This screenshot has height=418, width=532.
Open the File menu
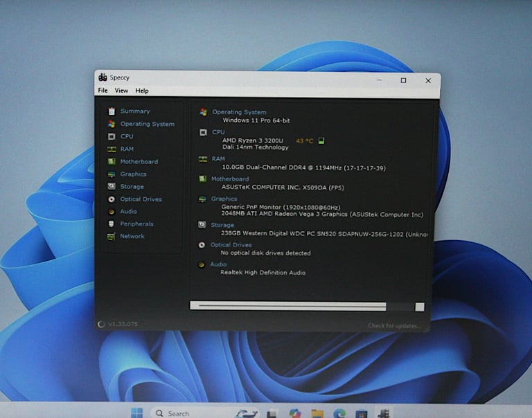[103, 90]
